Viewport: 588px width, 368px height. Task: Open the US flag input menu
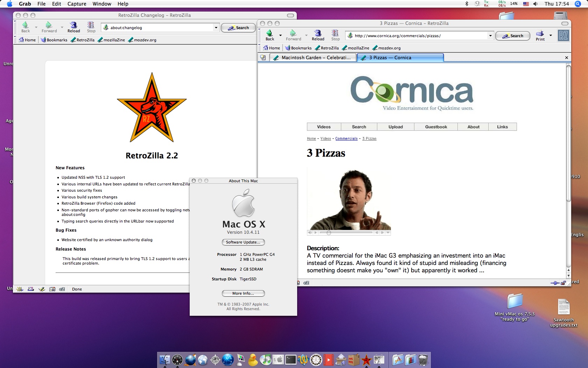(x=526, y=4)
